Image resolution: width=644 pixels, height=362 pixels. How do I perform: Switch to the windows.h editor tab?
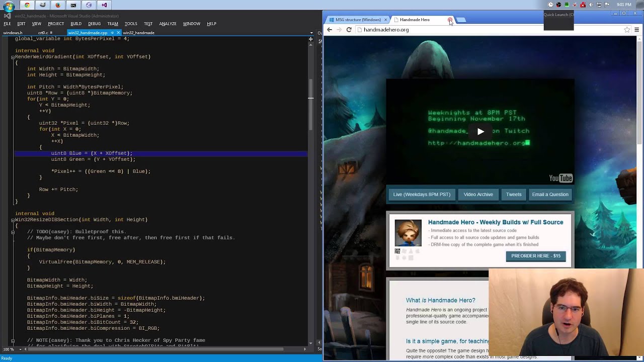(x=13, y=33)
